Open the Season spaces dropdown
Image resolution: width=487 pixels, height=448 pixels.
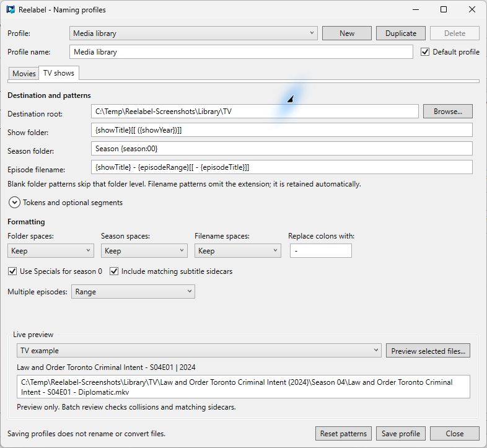[x=144, y=251]
